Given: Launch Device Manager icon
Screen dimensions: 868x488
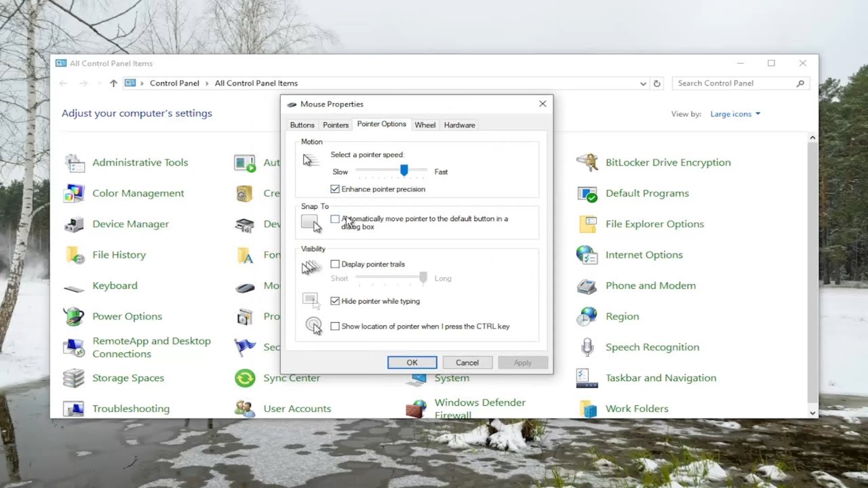Looking at the screenshot, I should 75,224.
